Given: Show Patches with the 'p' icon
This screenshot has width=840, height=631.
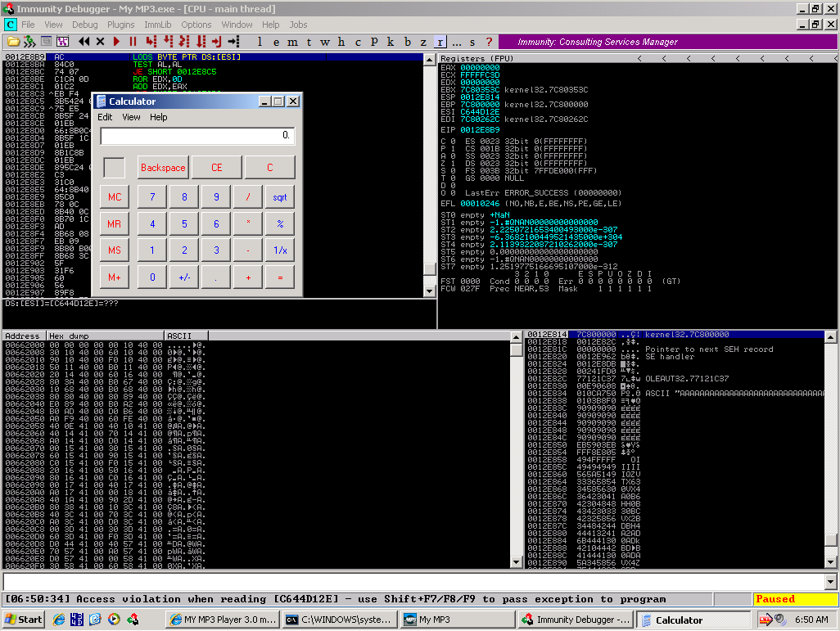Looking at the screenshot, I should (x=374, y=42).
